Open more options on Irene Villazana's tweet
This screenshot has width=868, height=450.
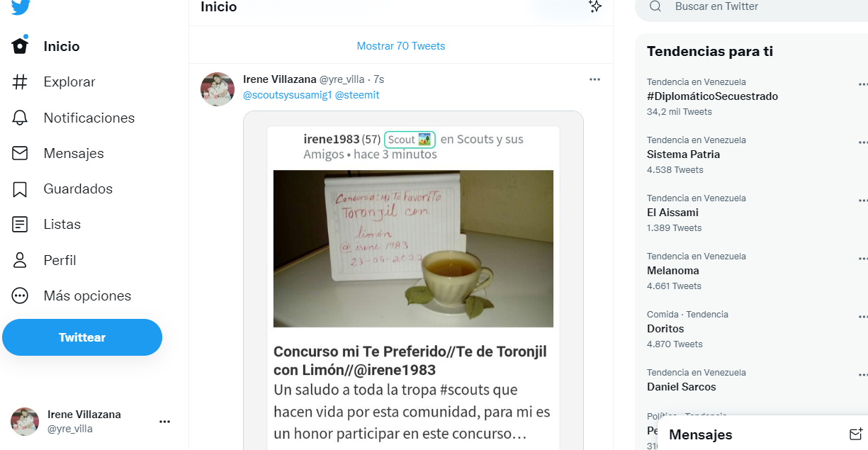594,79
